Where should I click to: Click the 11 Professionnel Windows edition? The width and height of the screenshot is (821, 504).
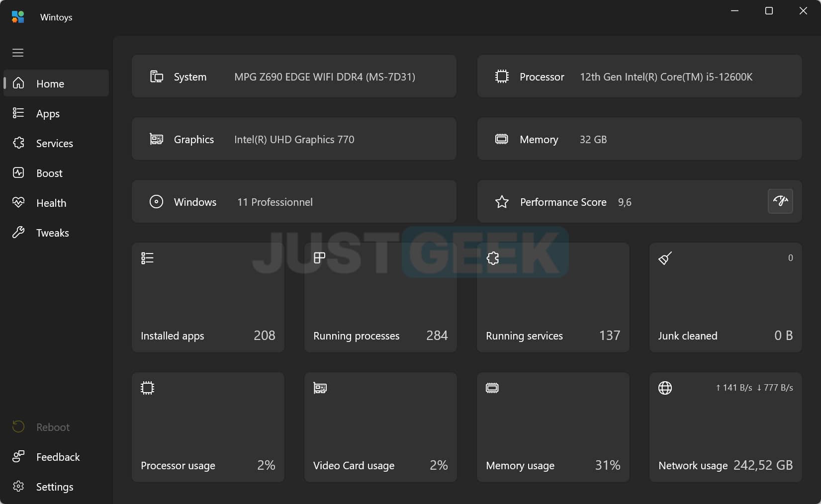point(275,202)
